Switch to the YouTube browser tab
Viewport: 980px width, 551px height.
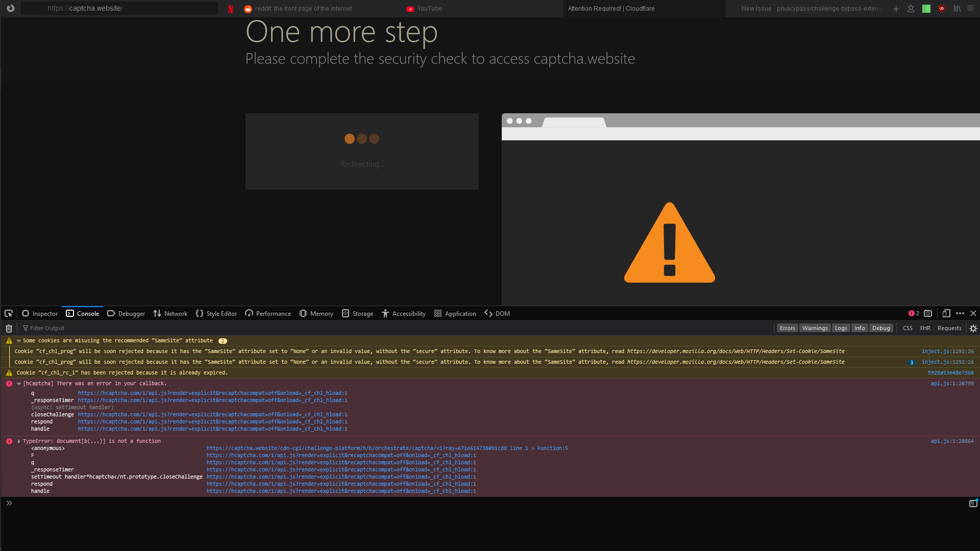[424, 9]
